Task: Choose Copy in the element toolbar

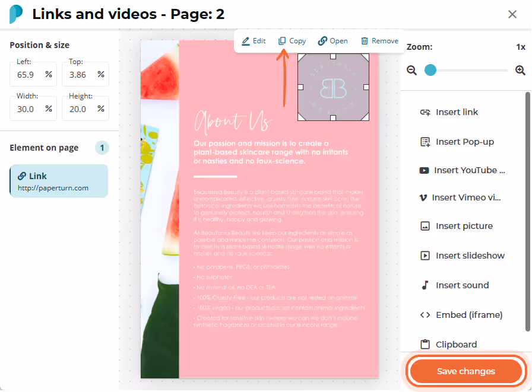Action: click(292, 41)
